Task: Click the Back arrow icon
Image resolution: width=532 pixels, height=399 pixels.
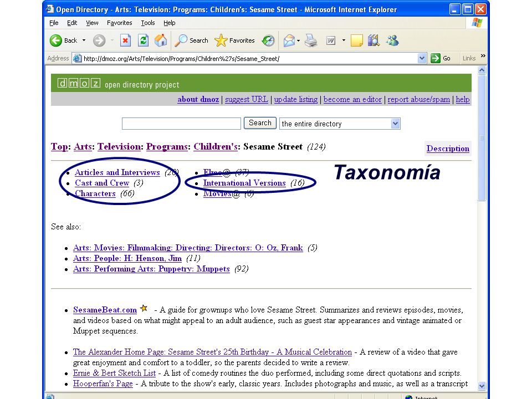Action: point(55,40)
